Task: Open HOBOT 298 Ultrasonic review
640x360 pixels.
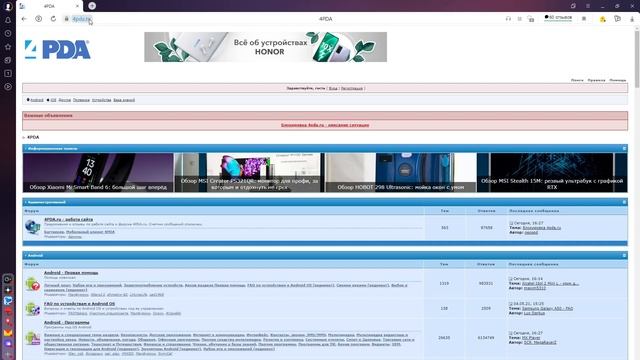Action: [401, 172]
